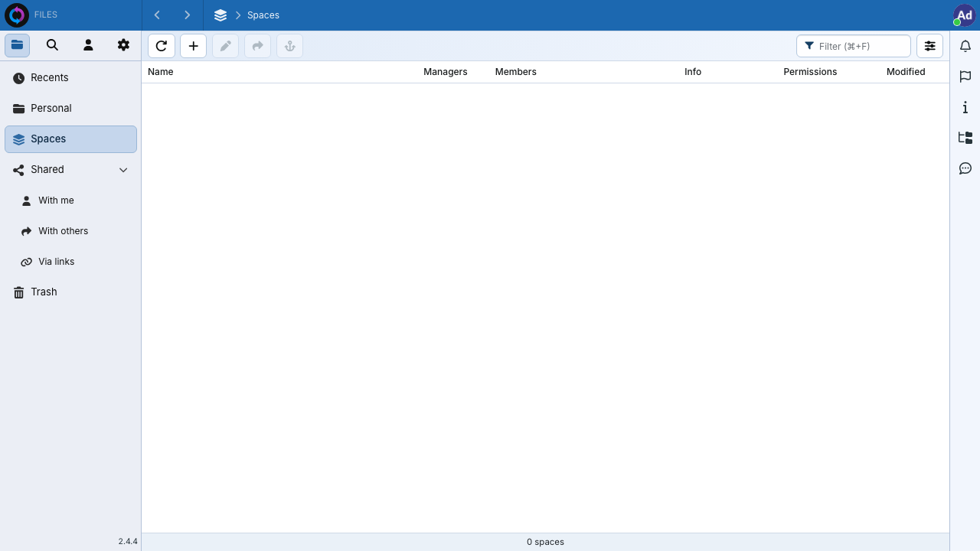This screenshot has width=980, height=551.
Task: Sort by the Modified column header
Action: tap(906, 72)
